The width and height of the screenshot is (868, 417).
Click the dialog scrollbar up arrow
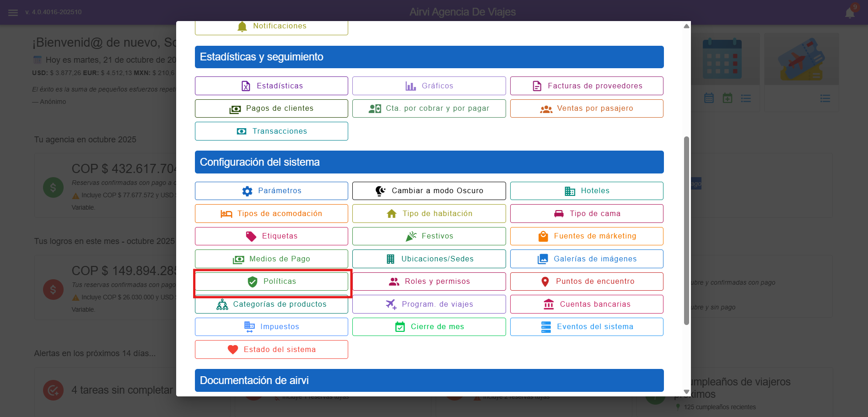pos(686,26)
